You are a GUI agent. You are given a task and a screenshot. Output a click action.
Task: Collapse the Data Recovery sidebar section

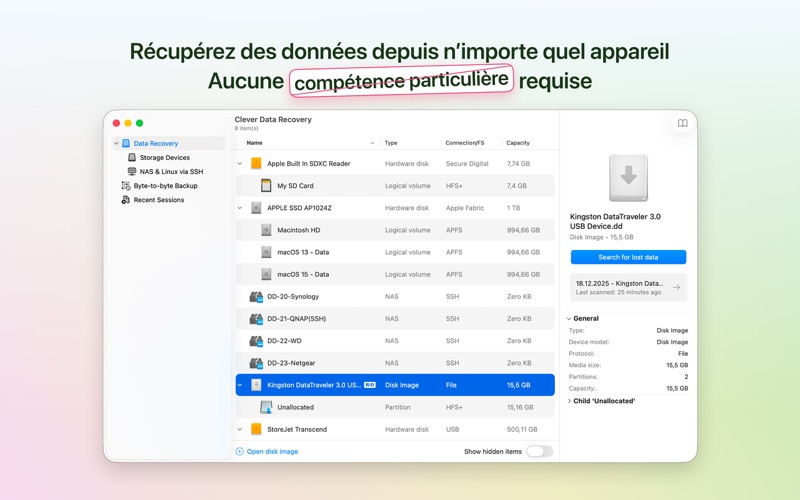pos(116,143)
